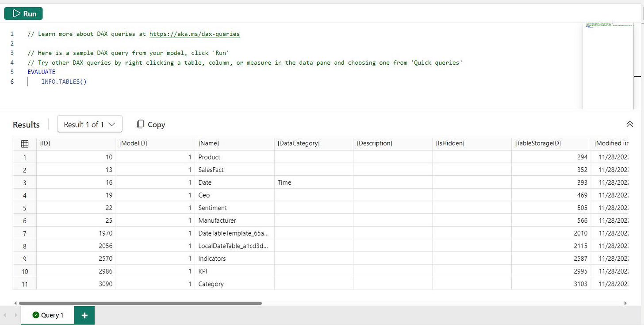This screenshot has height=325, width=644.
Task: Click line number 3 in editor gutter
Action: click(x=12, y=53)
